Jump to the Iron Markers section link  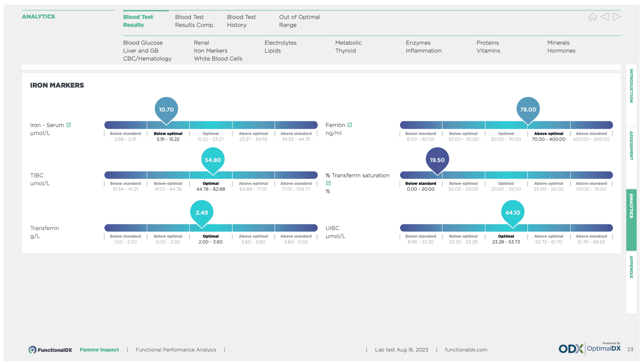(x=210, y=50)
